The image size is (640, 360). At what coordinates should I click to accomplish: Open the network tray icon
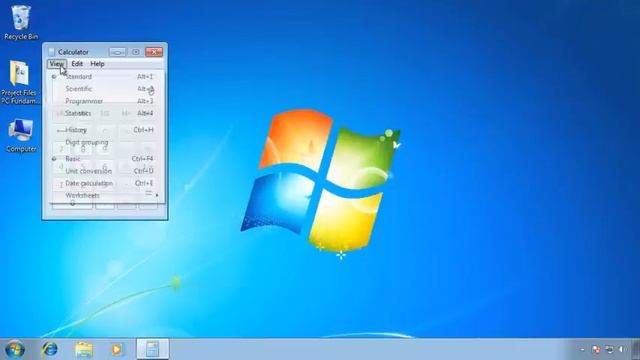(609, 349)
